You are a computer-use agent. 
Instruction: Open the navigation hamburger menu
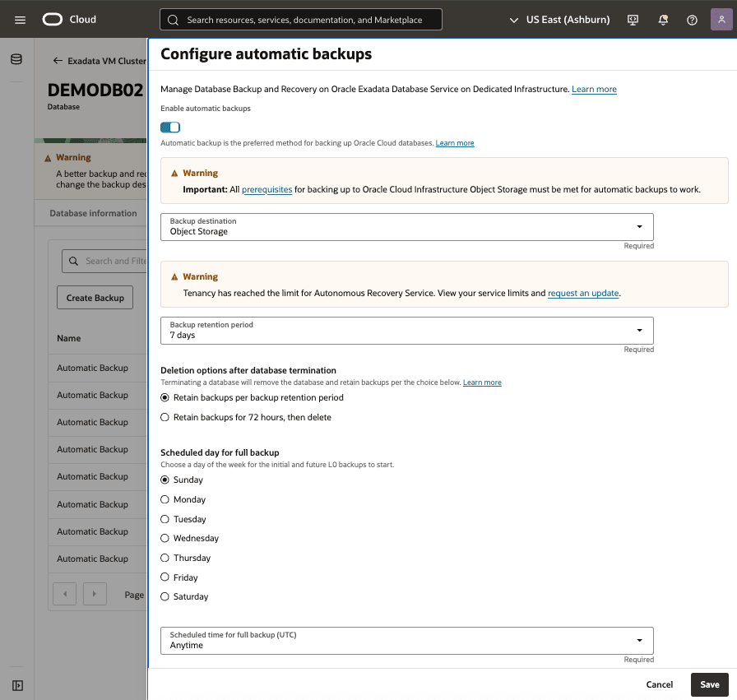pyautogui.click(x=20, y=20)
